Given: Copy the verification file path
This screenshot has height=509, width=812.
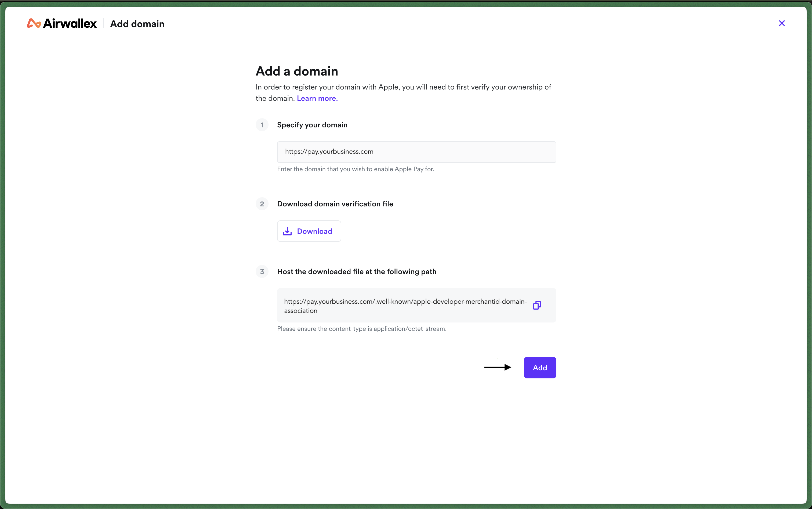Looking at the screenshot, I should [537, 305].
